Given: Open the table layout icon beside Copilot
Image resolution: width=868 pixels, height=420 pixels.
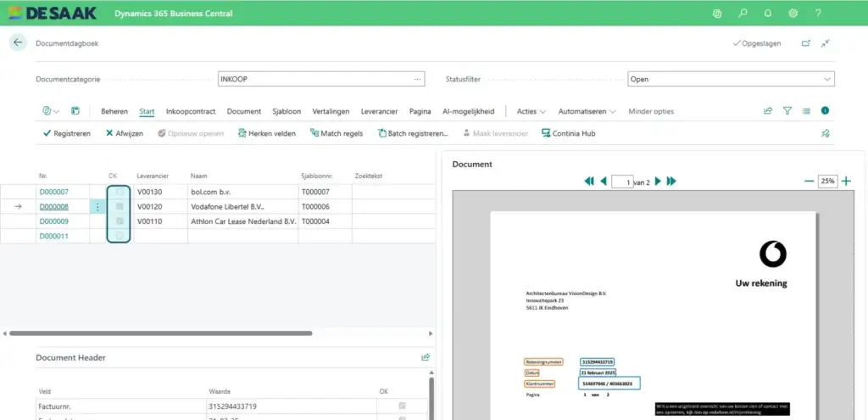Looking at the screenshot, I should pyautogui.click(x=75, y=111).
